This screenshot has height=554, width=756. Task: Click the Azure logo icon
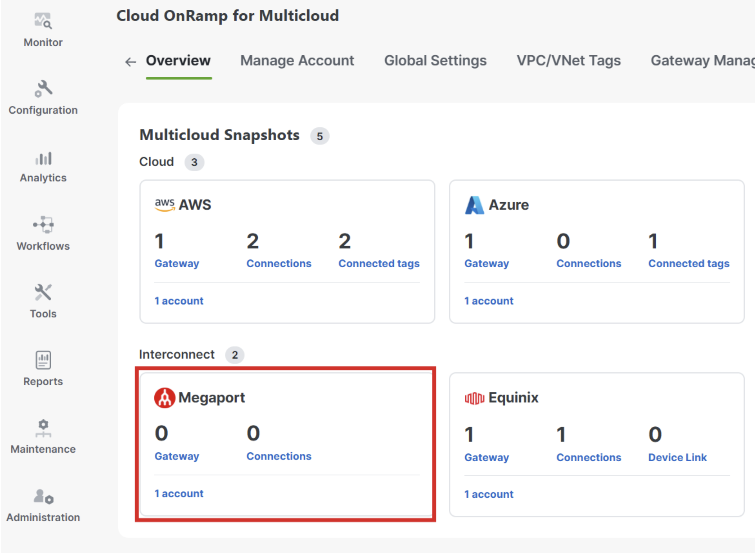pos(474,205)
